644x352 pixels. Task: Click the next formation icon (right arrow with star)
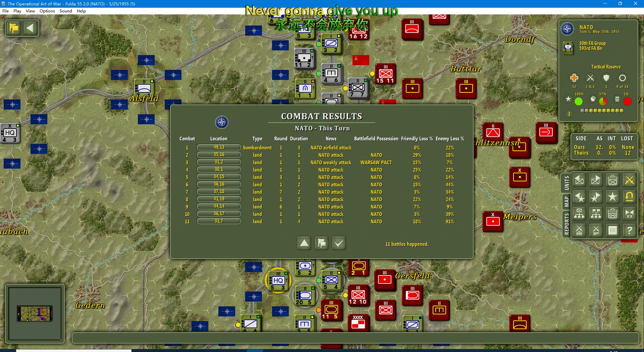[x=596, y=197]
